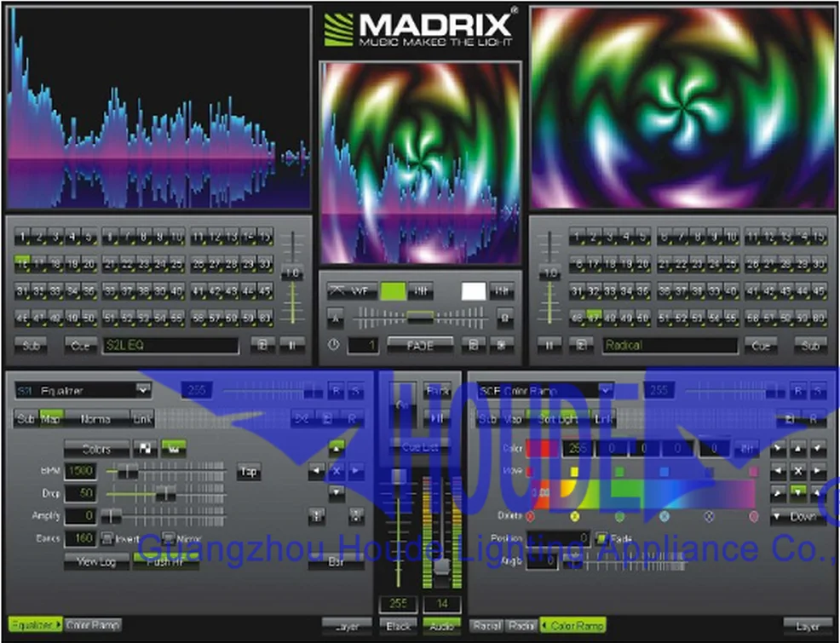Screen dimensions: 840x643
Task: Toggle the Audio button at bottom center
Action: click(x=442, y=625)
